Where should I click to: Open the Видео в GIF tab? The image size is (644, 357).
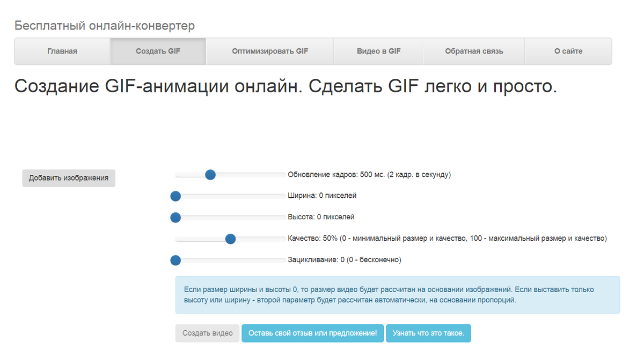378,51
